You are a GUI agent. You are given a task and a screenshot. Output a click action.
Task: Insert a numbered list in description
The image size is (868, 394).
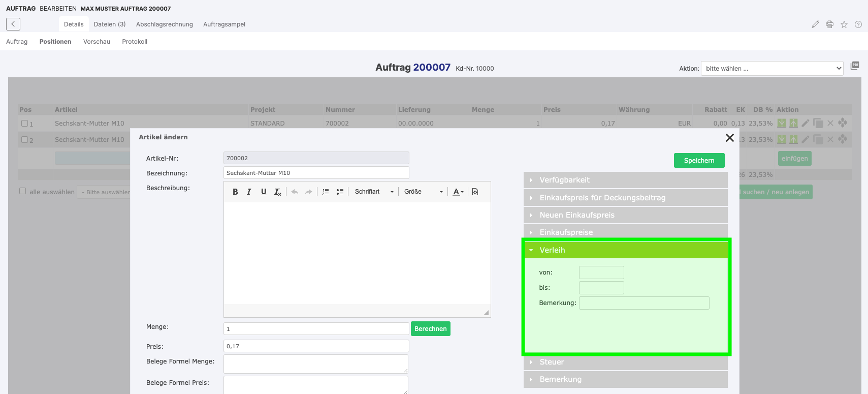tap(326, 192)
